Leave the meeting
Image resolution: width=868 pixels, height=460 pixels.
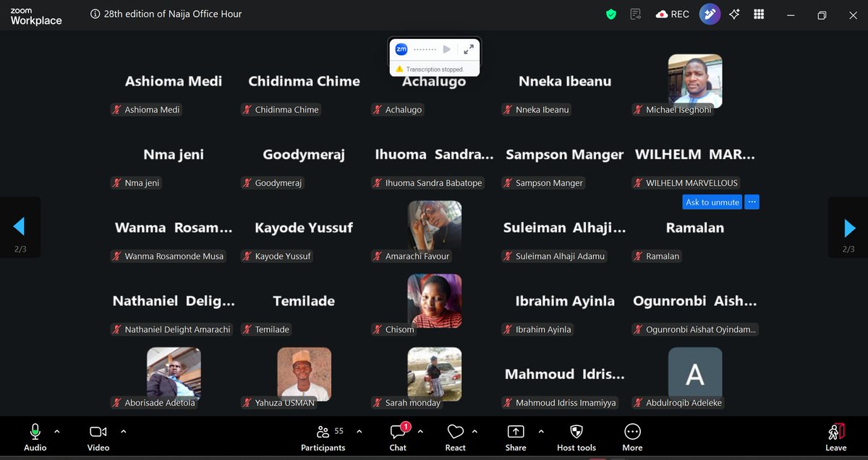click(836, 438)
